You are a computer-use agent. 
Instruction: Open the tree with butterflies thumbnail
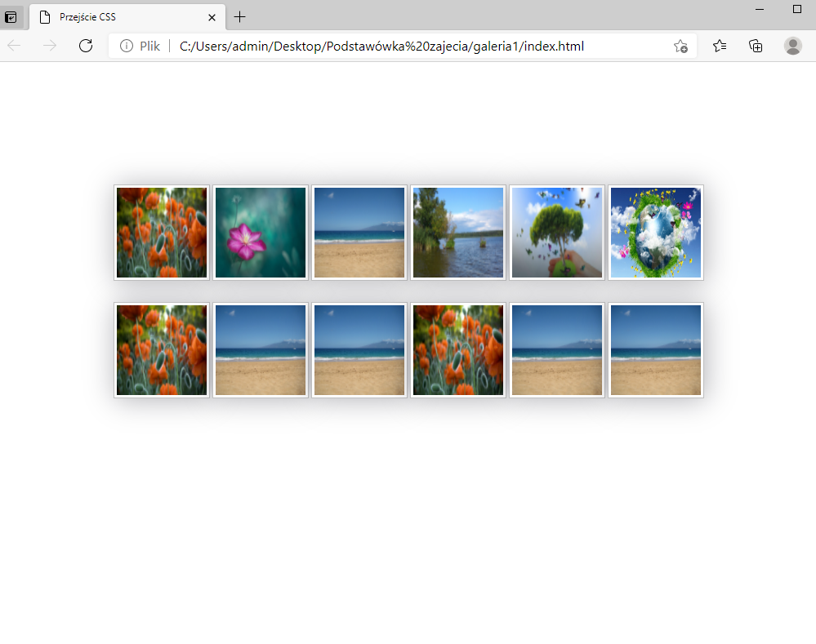[557, 233]
